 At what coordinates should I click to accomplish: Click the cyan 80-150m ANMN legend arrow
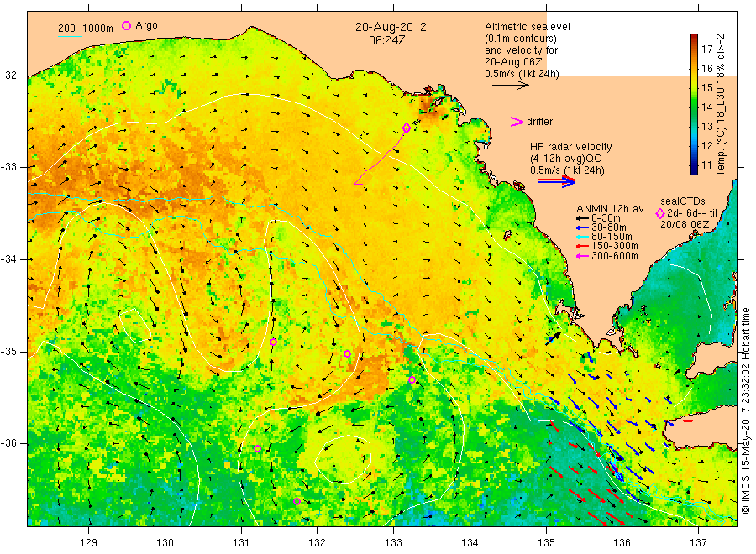[x=582, y=237]
